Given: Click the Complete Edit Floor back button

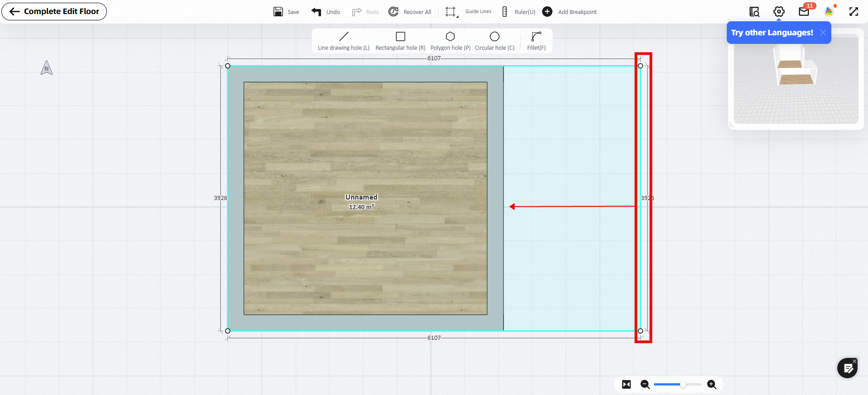Looking at the screenshot, I should tap(54, 11).
